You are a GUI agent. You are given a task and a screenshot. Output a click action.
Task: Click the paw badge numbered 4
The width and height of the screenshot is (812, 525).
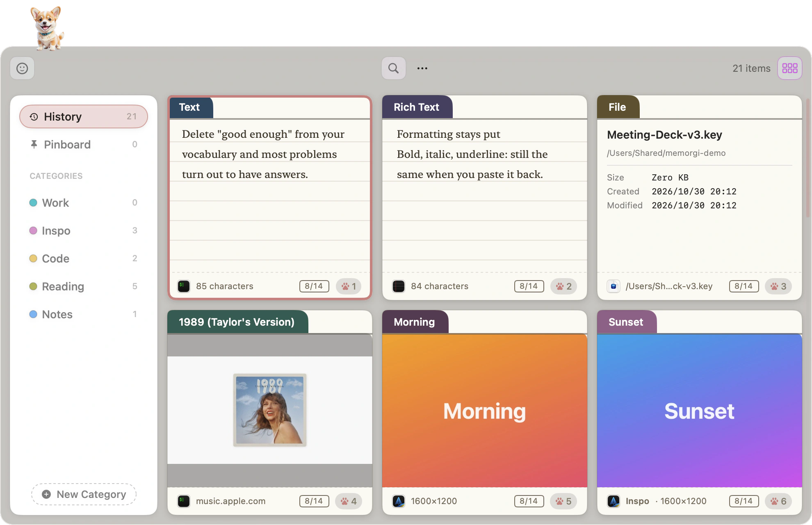pyautogui.click(x=349, y=501)
